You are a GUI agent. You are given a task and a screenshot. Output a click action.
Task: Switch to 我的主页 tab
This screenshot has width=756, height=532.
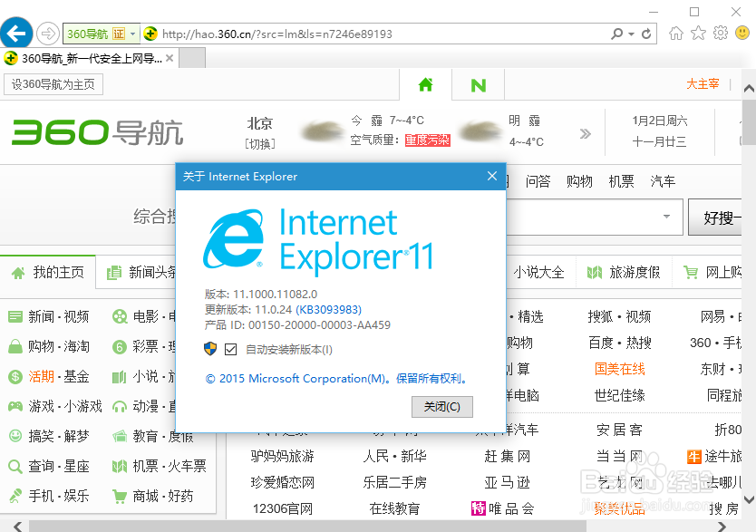48,272
